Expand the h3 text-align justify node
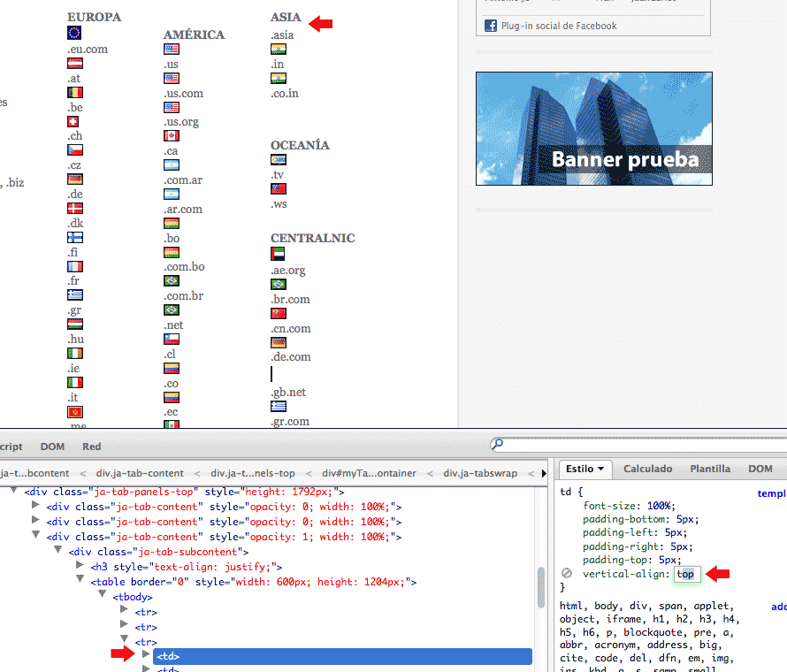This screenshot has width=787, height=672. point(80,565)
